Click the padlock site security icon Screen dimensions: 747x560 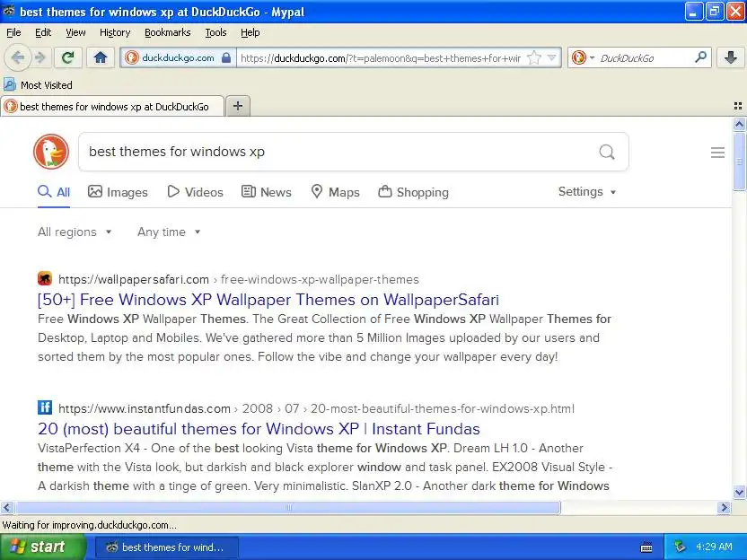[226, 58]
